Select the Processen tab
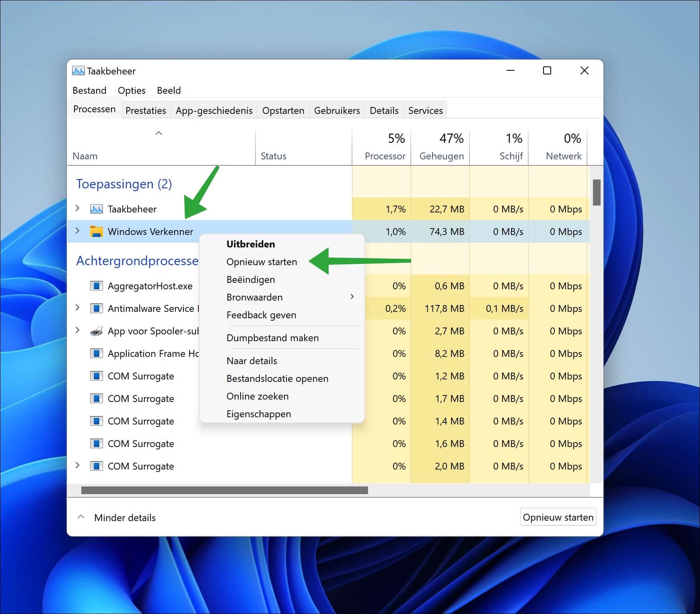Screen dimensions: 700x614 (x=94, y=109)
